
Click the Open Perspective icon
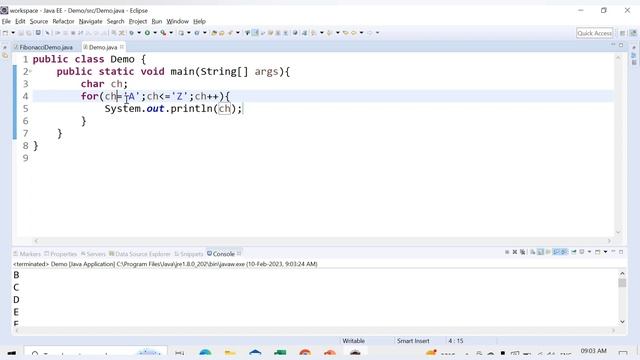[x=622, y=33]
